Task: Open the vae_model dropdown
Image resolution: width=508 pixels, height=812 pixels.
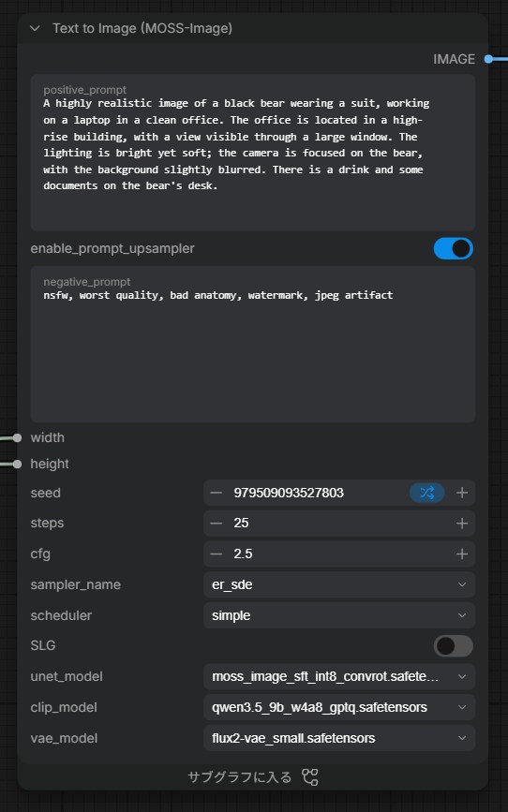Action: (339, 738)
